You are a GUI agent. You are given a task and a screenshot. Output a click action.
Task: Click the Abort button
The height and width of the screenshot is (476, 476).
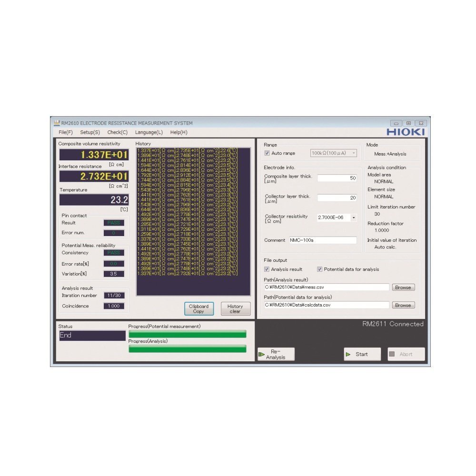tap(406, 354)
